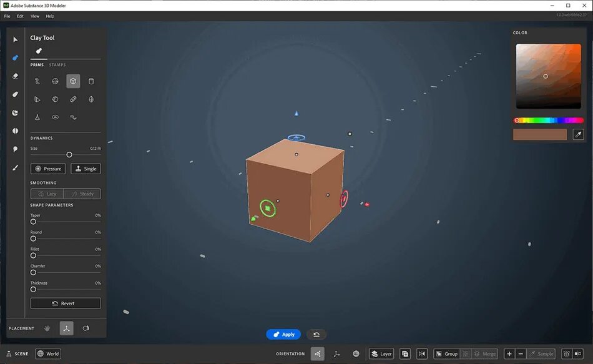
Task: Select world globe orientation mode
Action: pos(356,354)
